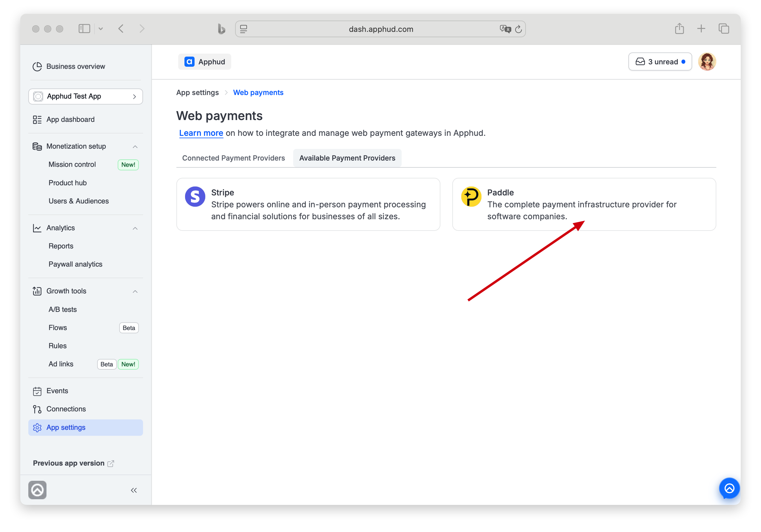Viewport: 761px width, 532px height.
Task: Click the Stripe logo icon
Action: pyautogui.click(x=195, y=196)
